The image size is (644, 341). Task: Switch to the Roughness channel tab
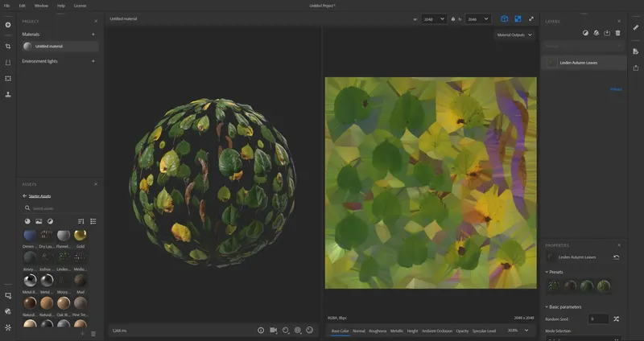(x=378, y=331)
